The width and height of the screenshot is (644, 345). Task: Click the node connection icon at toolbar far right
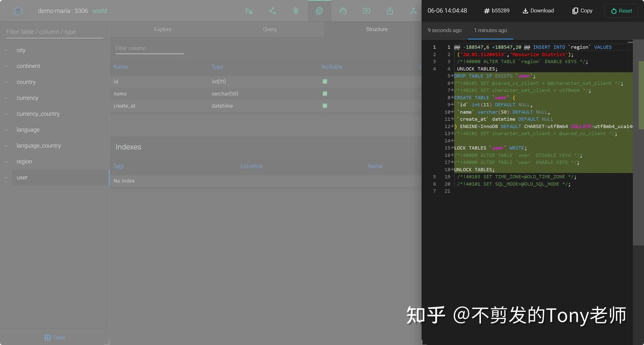(x=413, y=10)
